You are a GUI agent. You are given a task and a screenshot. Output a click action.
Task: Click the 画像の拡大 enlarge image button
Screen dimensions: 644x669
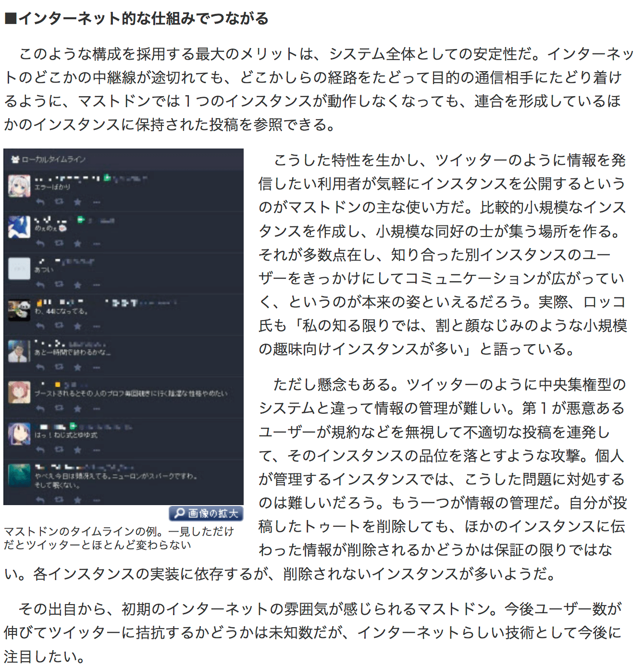point(206,514)
